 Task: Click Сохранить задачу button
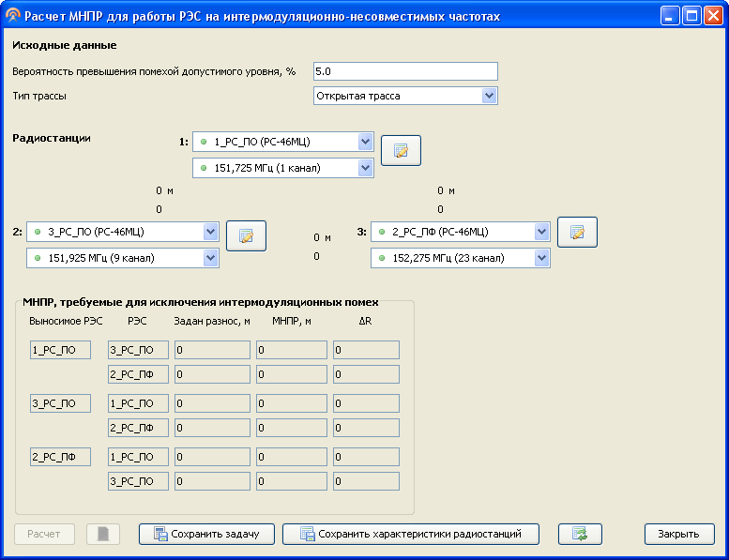point(207,534)
